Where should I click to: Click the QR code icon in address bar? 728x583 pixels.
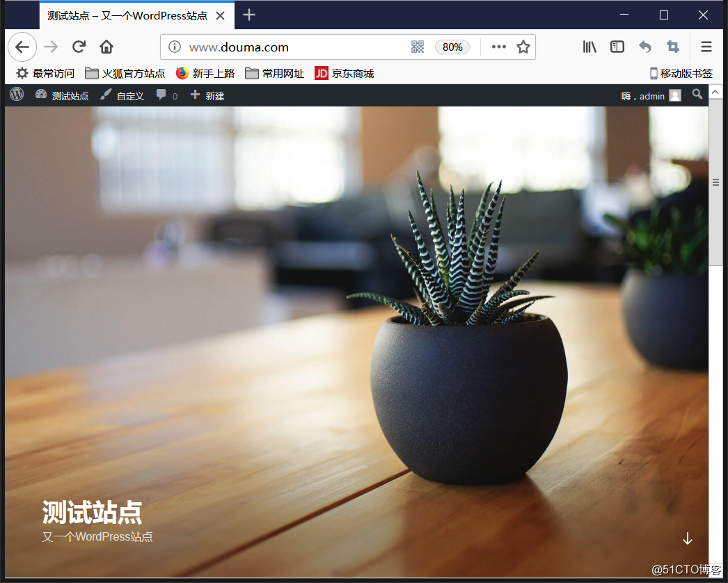point(418,47)
